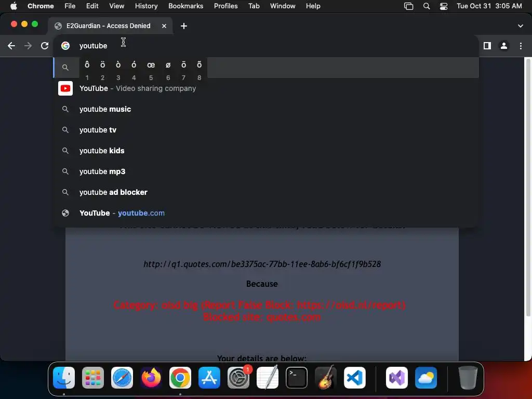Open the Apple menu
Viewport: 532px width, 399px height.
tap(14, 6)
